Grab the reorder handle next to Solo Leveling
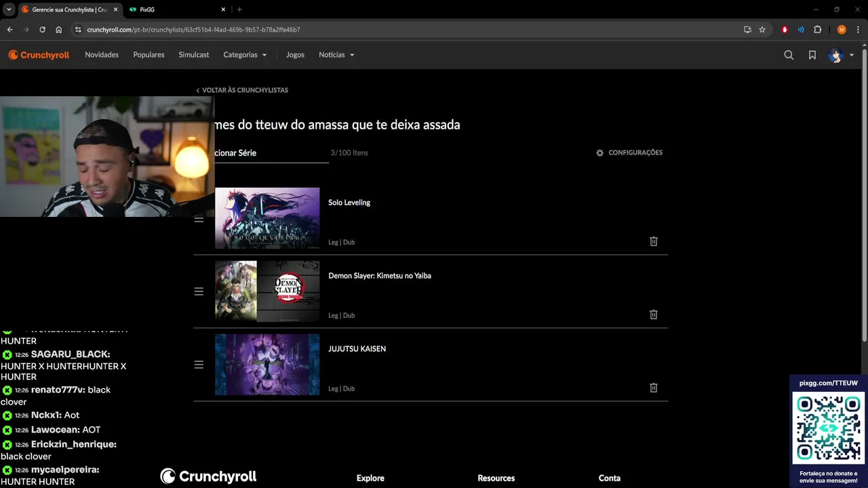The width and height of the screenshot is (868, 488). [x=199, y=219]
